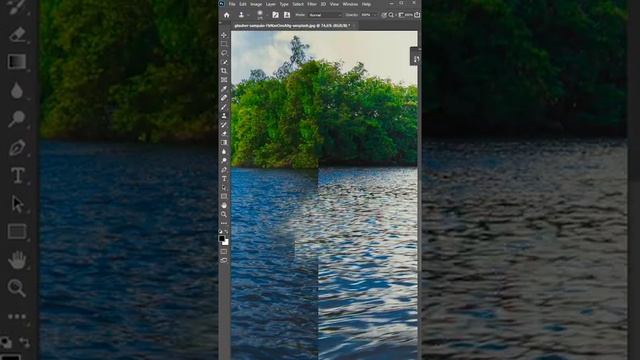Select the Healing Brush tool in small toolbar
This screenshot has height=360, width=640.
224,98
